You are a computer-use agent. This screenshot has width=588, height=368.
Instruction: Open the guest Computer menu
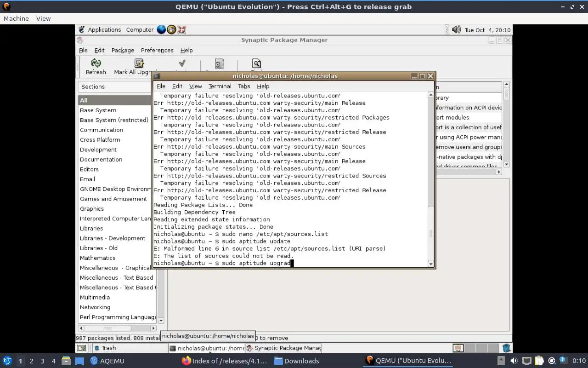[x=140, y=29]
